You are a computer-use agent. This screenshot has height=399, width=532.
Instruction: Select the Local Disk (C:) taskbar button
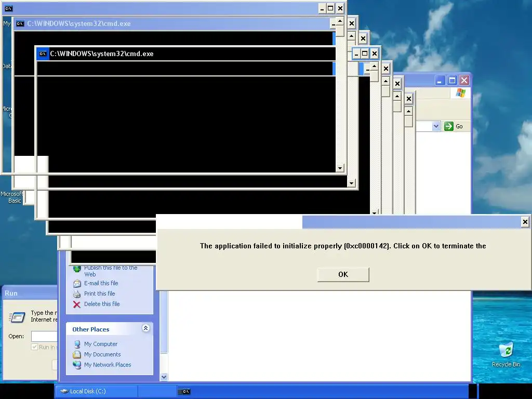point(96,391)
